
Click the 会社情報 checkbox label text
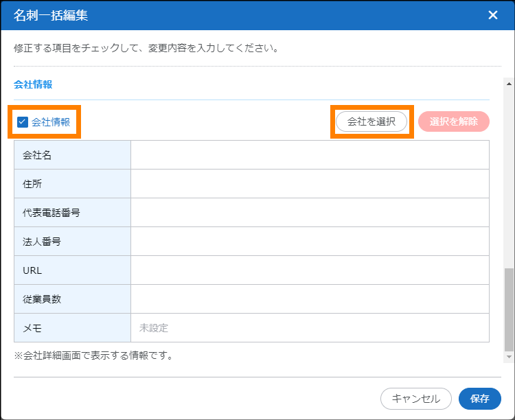pos(51,122)
